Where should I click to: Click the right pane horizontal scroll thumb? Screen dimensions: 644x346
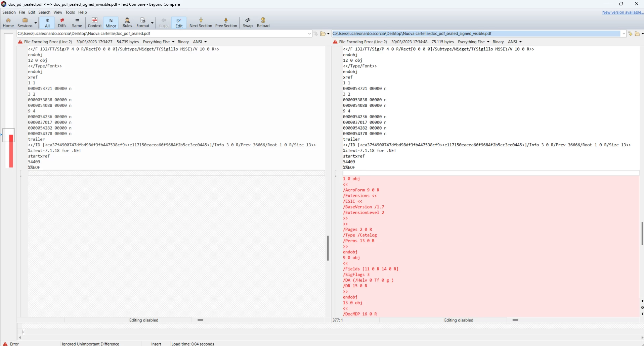point(515,320)
